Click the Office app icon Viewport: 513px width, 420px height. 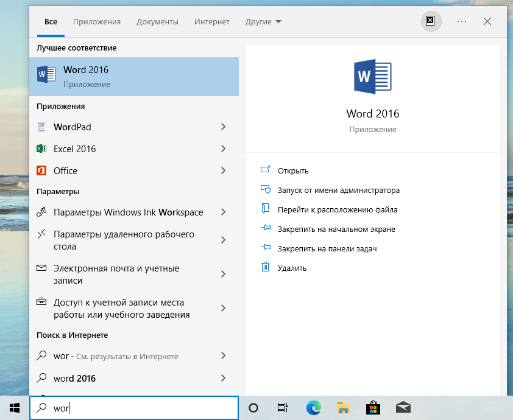click(x=41, y=170)
